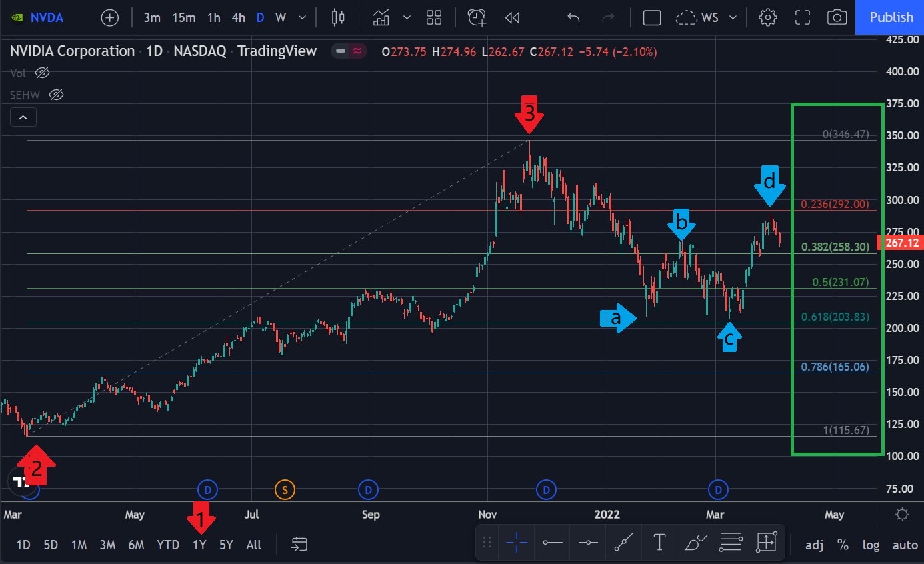The image size is (924, 564).
Task: Toggle the auto price scale
Action: 905,545
